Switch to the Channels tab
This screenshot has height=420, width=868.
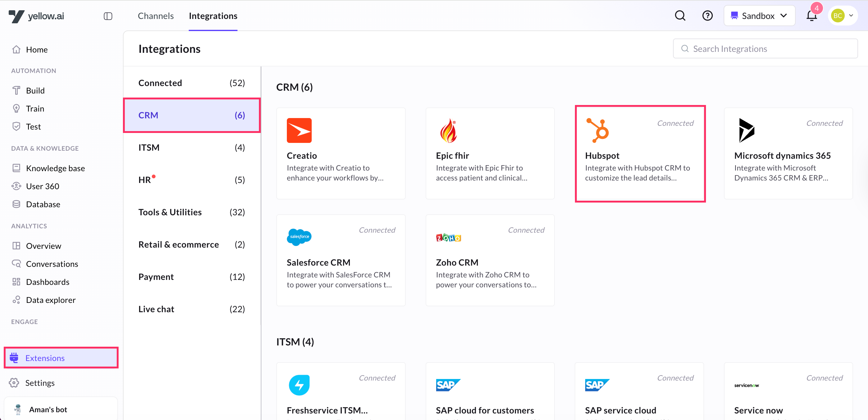pyautogui.click(x=156, y=16)
